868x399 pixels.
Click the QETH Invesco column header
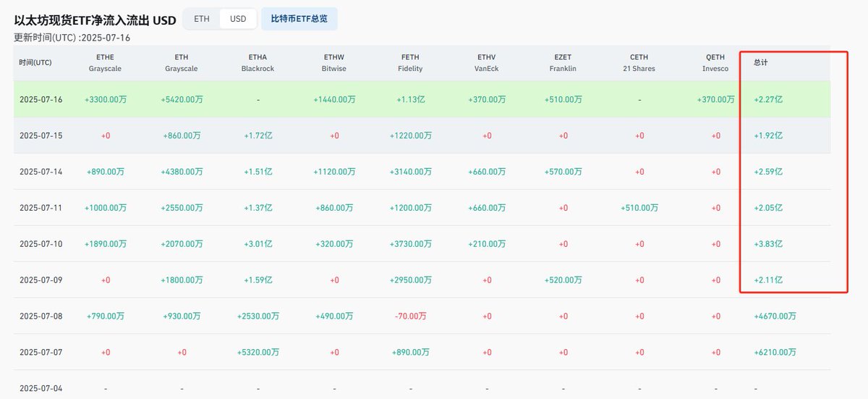click(x=715, y=63)
